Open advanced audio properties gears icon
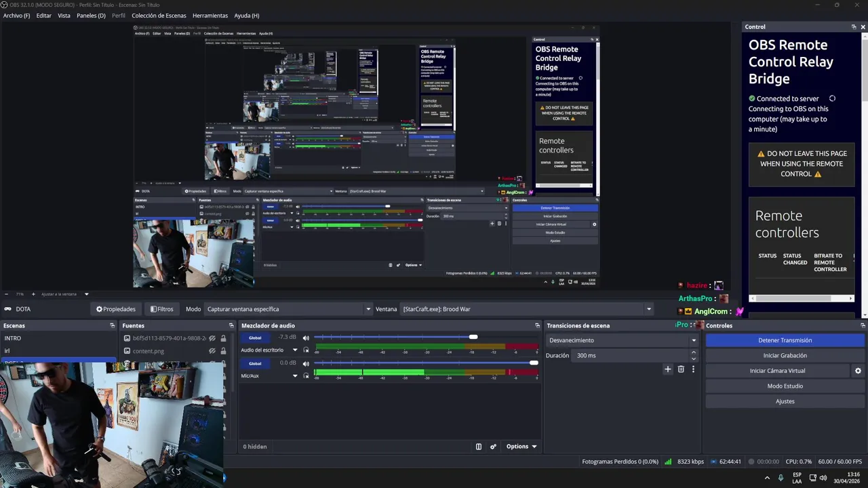 493,447
